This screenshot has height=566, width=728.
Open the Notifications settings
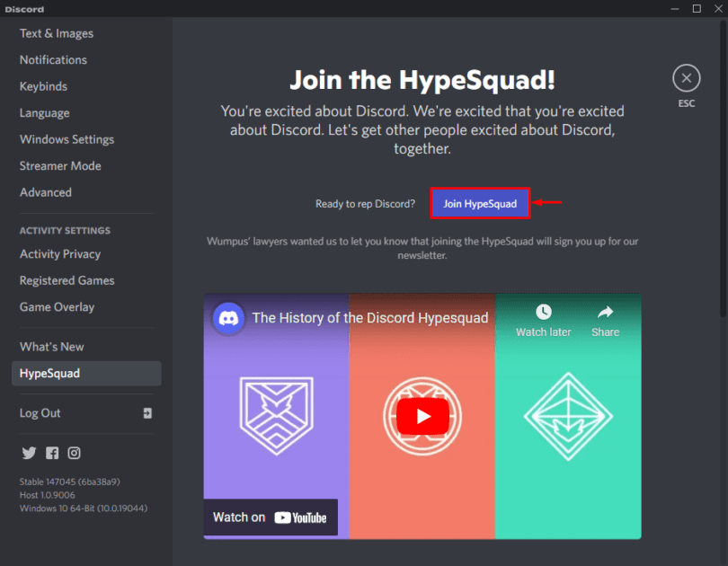[52, 59]
